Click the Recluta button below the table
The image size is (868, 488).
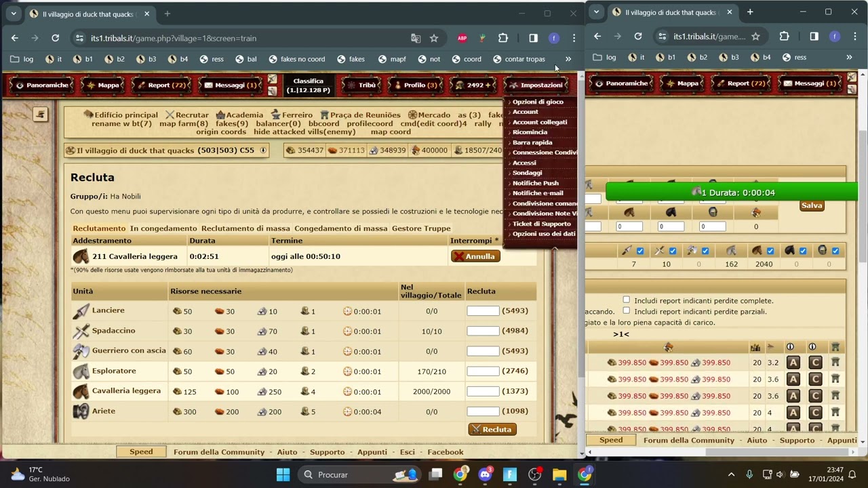click(492, 429)
